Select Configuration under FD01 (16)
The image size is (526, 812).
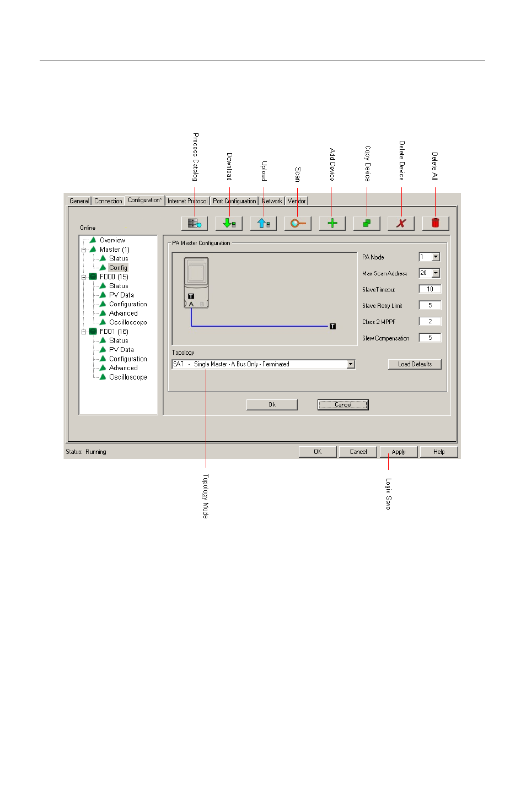[x=128, y=359]
